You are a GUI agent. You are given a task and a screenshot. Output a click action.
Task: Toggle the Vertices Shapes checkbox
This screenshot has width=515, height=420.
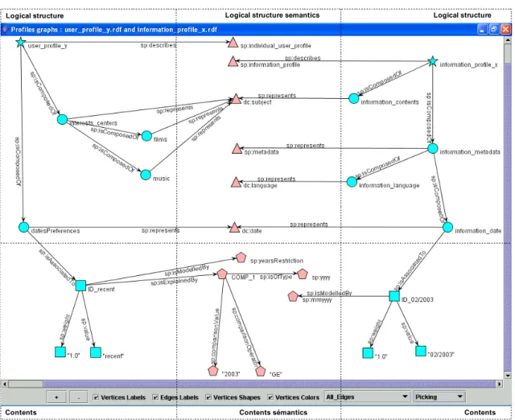click(x=208, y=397)
